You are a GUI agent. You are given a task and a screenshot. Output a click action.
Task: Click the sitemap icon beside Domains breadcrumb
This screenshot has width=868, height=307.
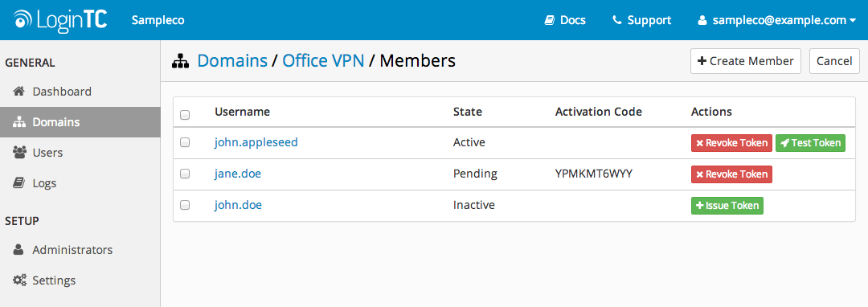tap(181, 61)
